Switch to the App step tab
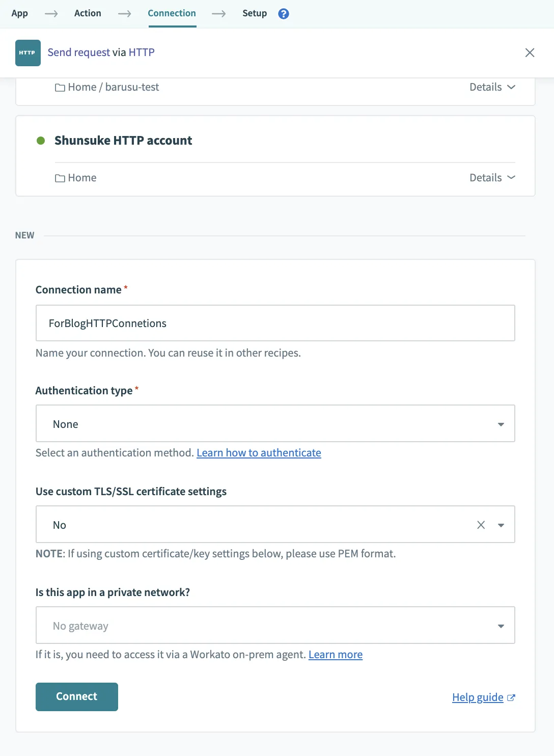The width and height of the screenshot is (554, 756). pos(20,13)
